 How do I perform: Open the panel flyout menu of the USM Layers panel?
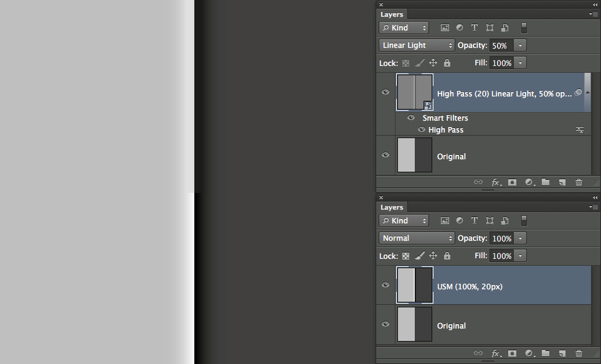593,207
